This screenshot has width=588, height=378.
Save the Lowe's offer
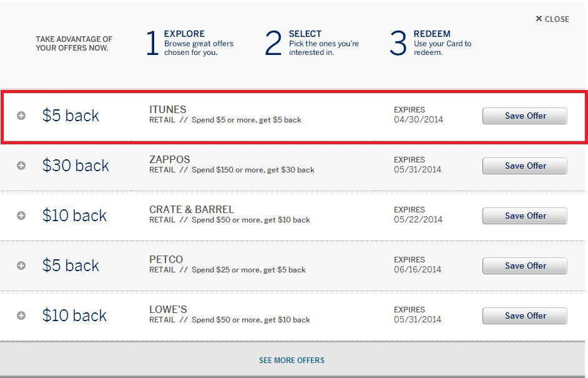524,316
